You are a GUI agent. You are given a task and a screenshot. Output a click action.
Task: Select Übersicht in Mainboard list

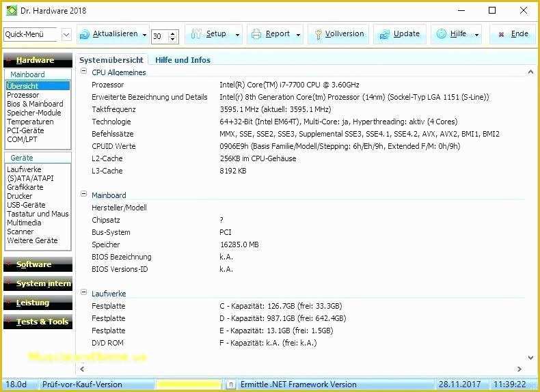[38, 86]
